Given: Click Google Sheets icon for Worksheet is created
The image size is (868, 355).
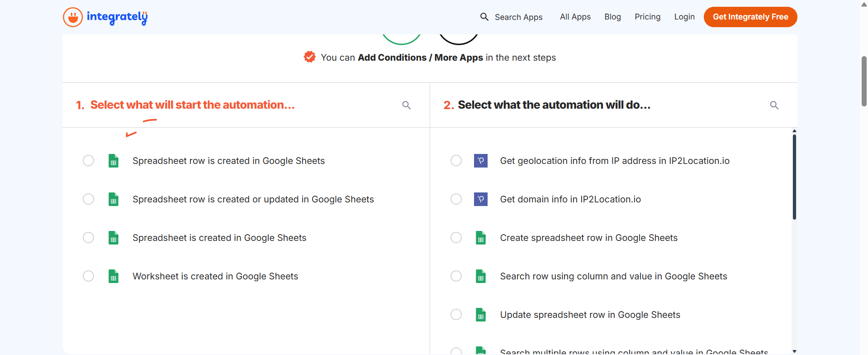Looking at the screenshot, I should (x=114, y=276).
